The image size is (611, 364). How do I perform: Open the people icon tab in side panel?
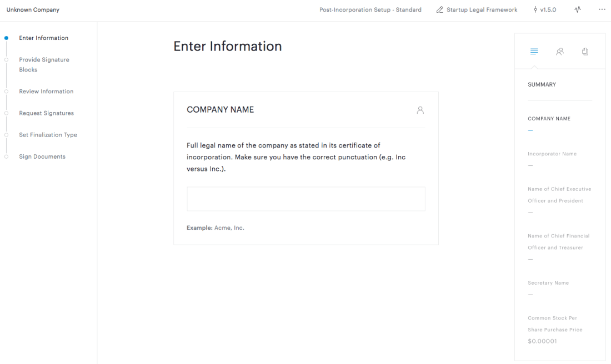tap(560, 52)
